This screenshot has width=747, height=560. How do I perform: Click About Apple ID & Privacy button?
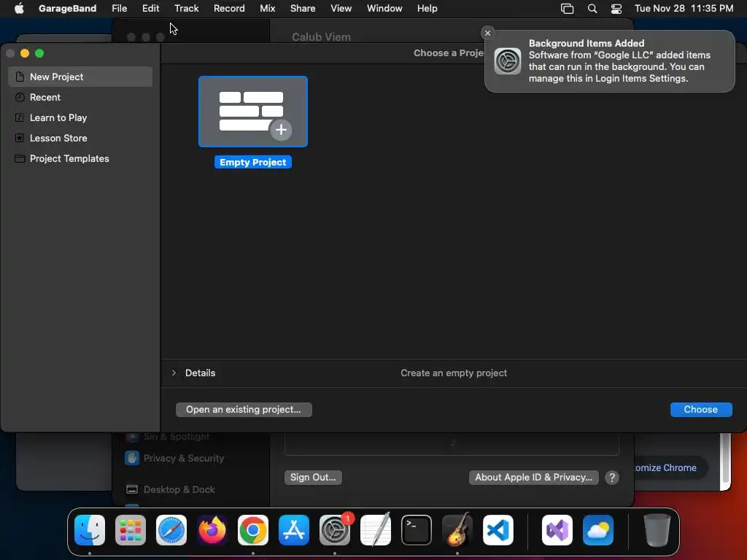tap(533, 477)
